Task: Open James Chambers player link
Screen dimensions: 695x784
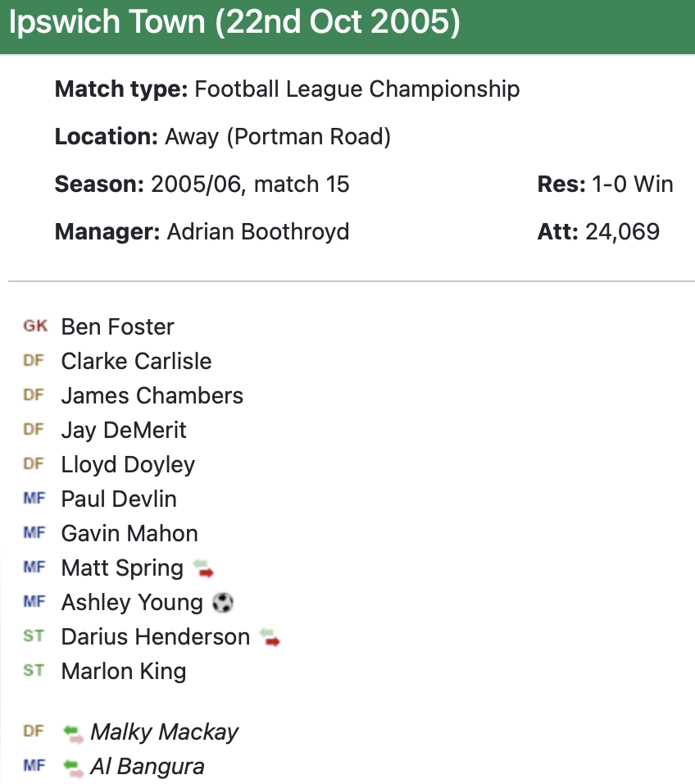Action: tap(152, 395)
